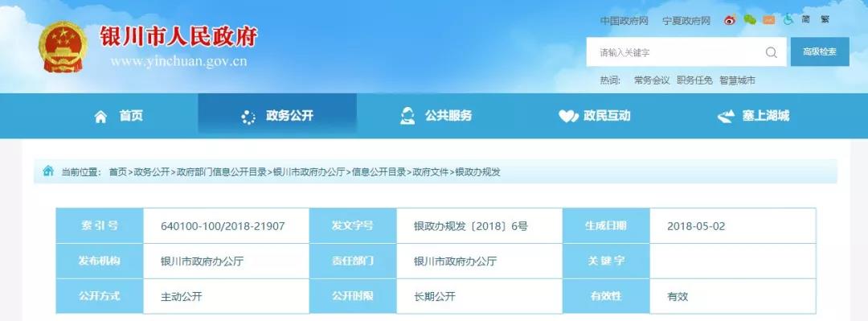Click the 银川市人民政府 site title
The image size is (868, 321).
point(178,37)
